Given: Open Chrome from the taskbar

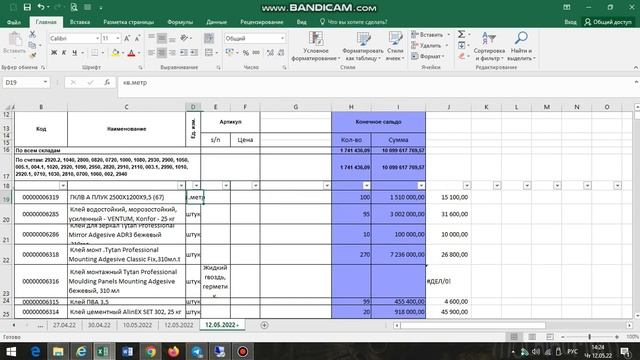Looking at the screenshot, I should point(151,351).
